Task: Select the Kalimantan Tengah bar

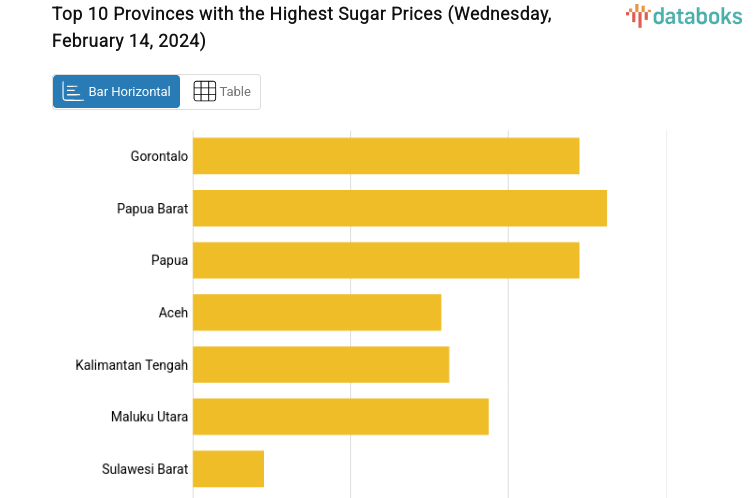Action: point(321,364)
